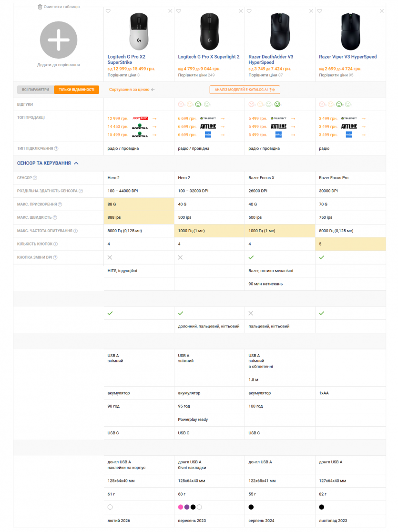The height and width of the screenshot is (532, 398).
Task: Select Тільки відмінності filter
Action: coord(76,90)
